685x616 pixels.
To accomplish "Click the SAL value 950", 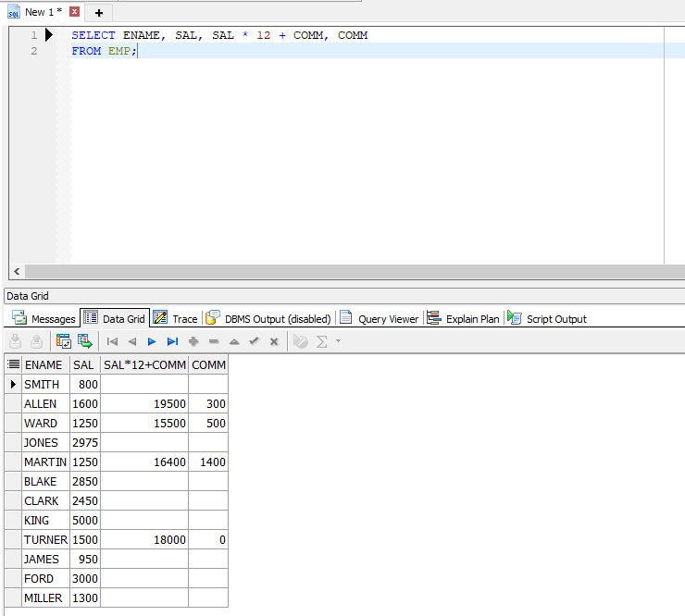I will pyautogui.click(x=85, y=560).
